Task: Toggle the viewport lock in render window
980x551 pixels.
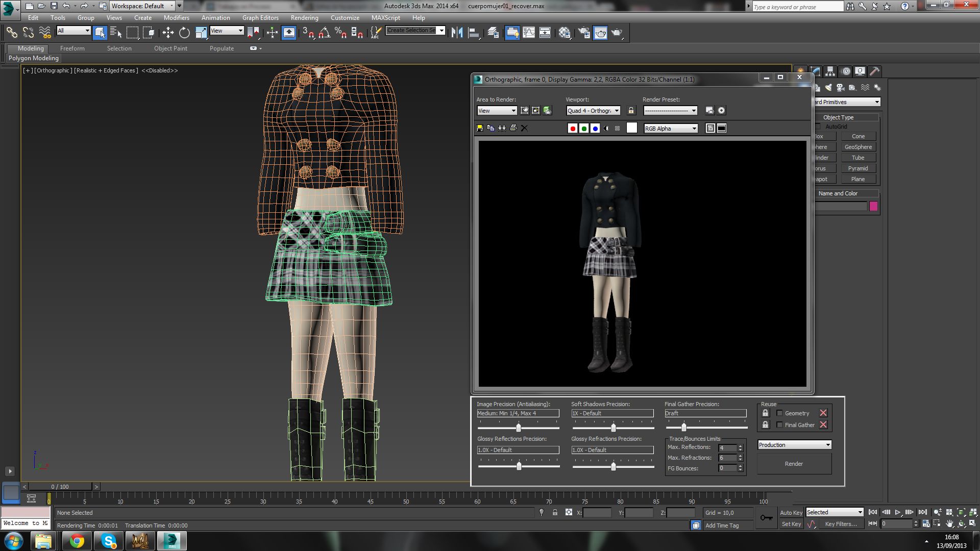Action: coord(631,110)
